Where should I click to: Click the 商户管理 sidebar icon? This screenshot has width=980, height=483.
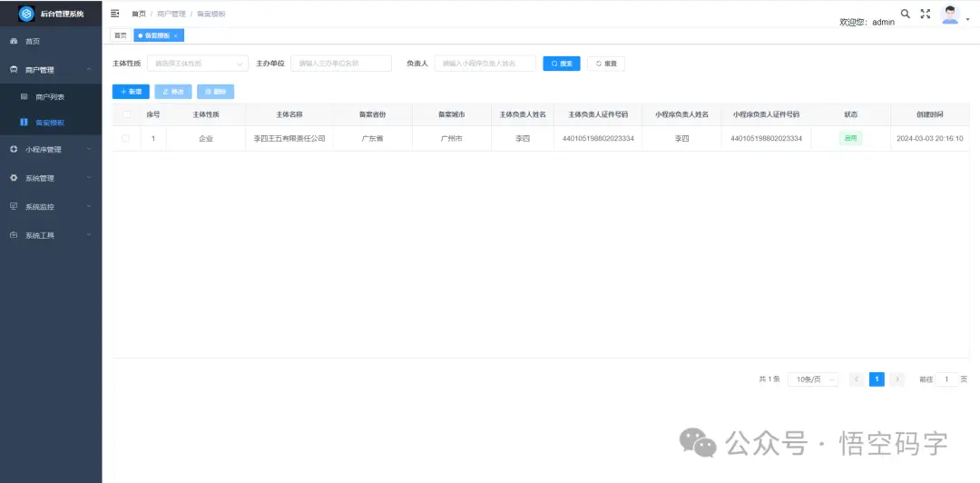click(14, 70)
